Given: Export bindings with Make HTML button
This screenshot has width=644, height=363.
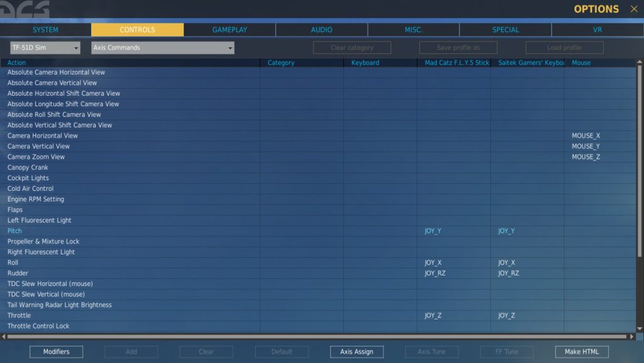Looking at the screenshot, I should tap(582, 352).
